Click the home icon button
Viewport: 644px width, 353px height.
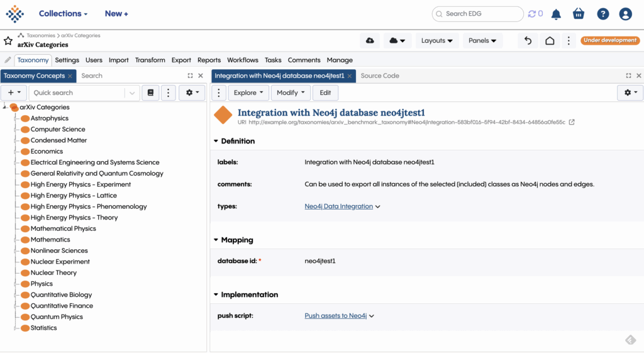pos(550,41)
